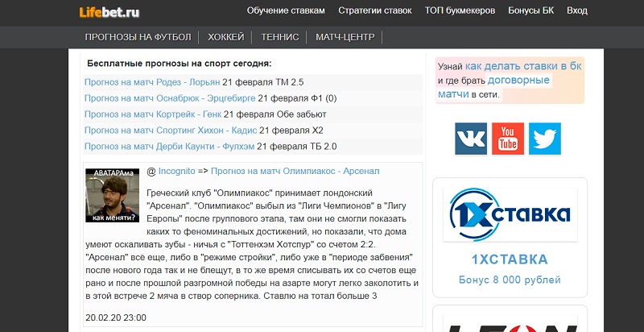Open the Олимпиакос - Арсенал forecast link
Screen dimensions: 644x332
(295, 171)
